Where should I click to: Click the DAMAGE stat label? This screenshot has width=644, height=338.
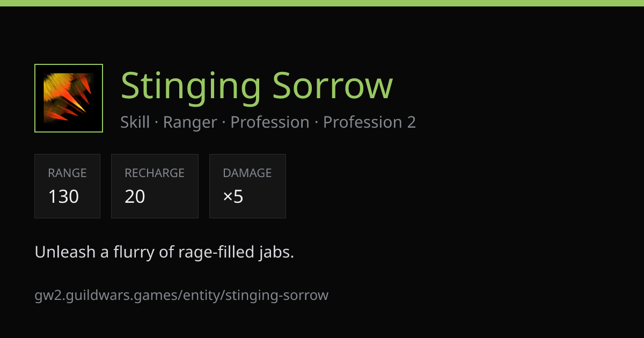(x=247, y=173)
